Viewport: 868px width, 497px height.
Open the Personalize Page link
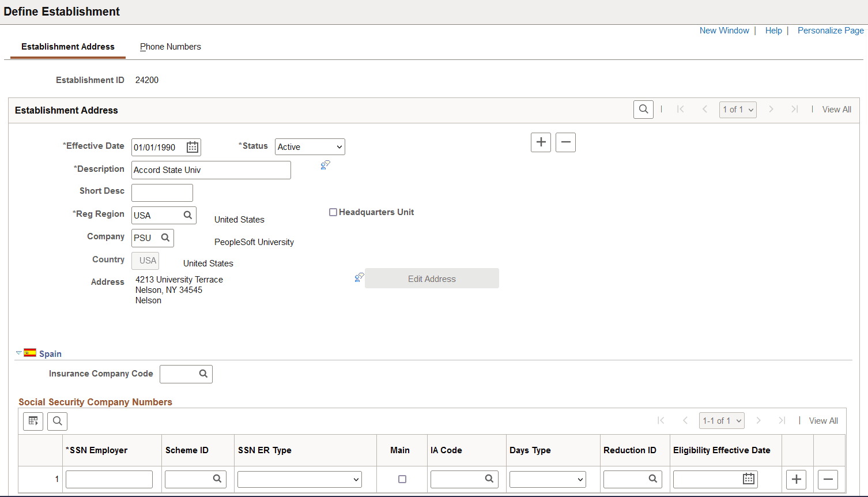(x=831, y=31)
